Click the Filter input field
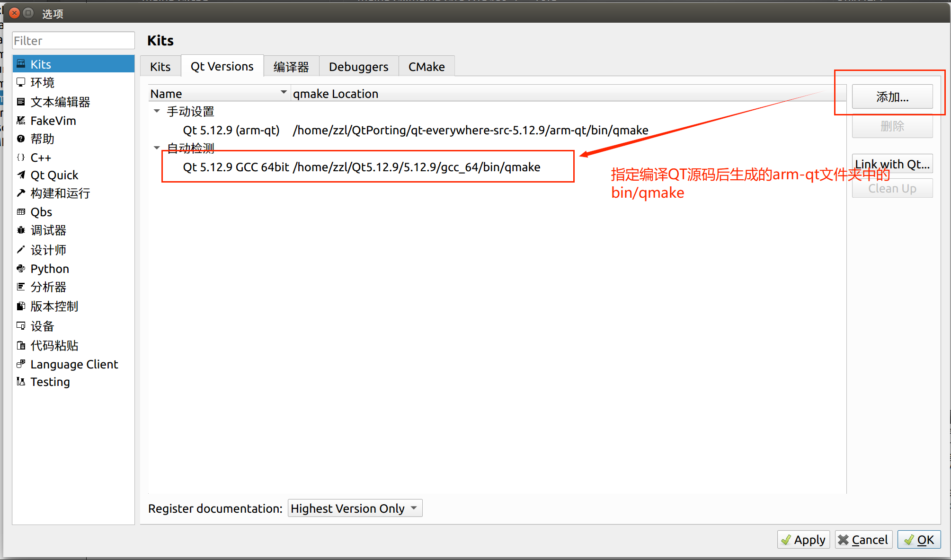The image size is (951, 560). [x=73, y=41]
